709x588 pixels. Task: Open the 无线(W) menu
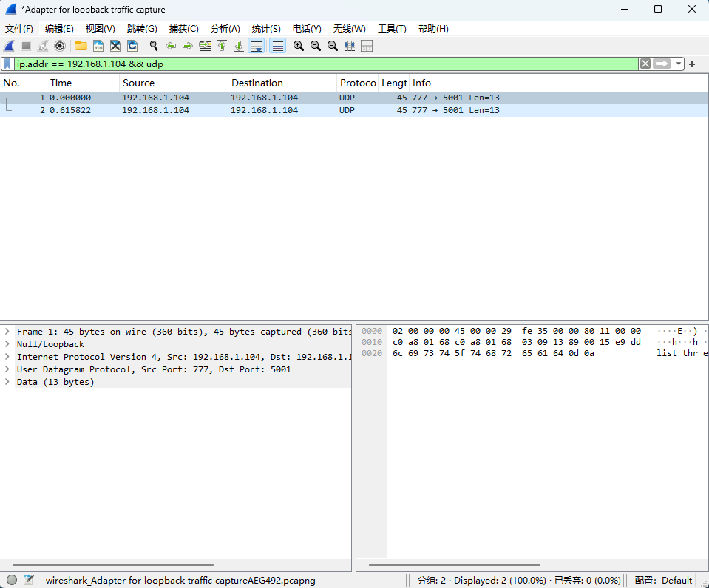[349, 29]
